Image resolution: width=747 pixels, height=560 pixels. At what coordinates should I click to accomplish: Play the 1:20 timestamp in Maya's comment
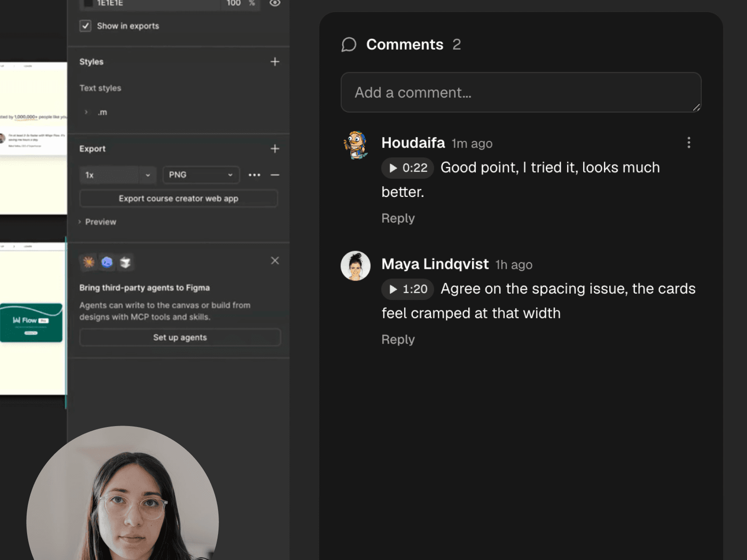click(x=408, y=289)
